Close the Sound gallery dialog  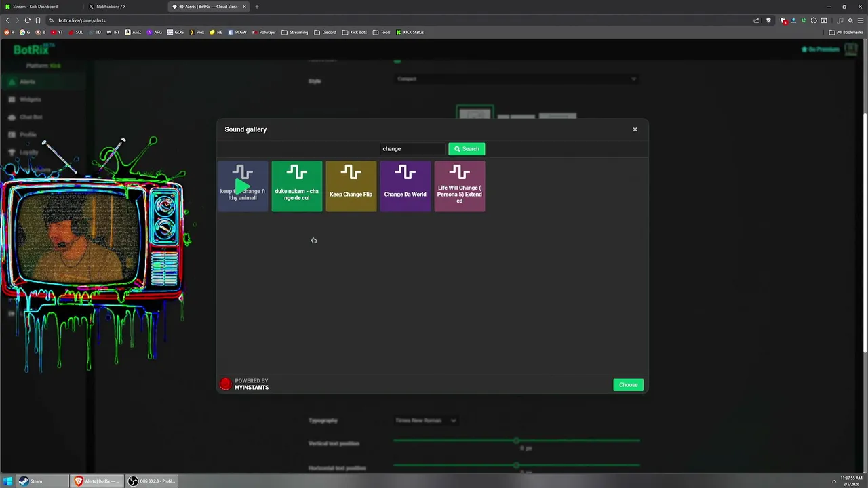point(635,129)
